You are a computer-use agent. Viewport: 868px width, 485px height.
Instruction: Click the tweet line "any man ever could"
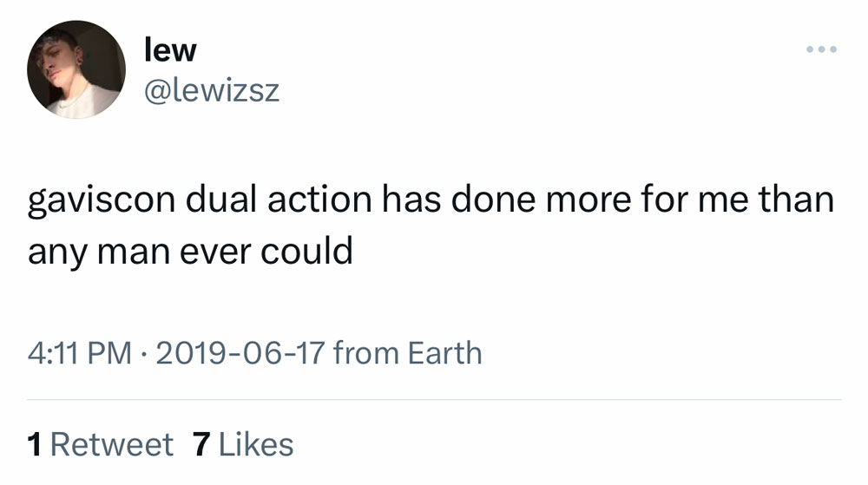click(190, 252)
